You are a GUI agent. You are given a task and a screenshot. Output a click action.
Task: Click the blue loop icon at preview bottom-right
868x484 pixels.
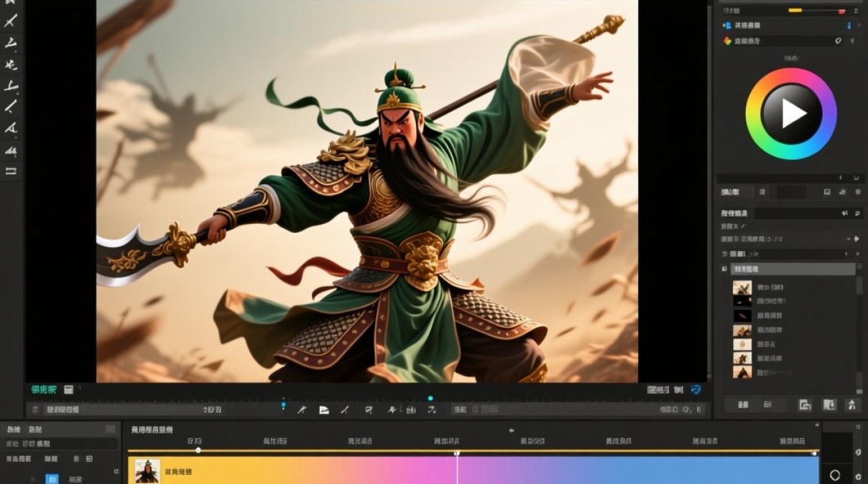coord(696,390)
